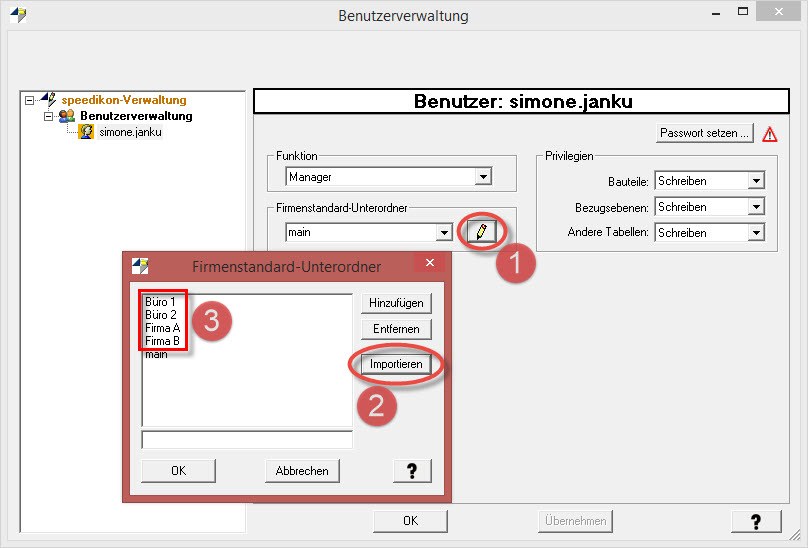This screenshot has height=548, width=808.
Task: Collapse the speedikon-Verwaltung tree node
Action: [x=29, y=100]
